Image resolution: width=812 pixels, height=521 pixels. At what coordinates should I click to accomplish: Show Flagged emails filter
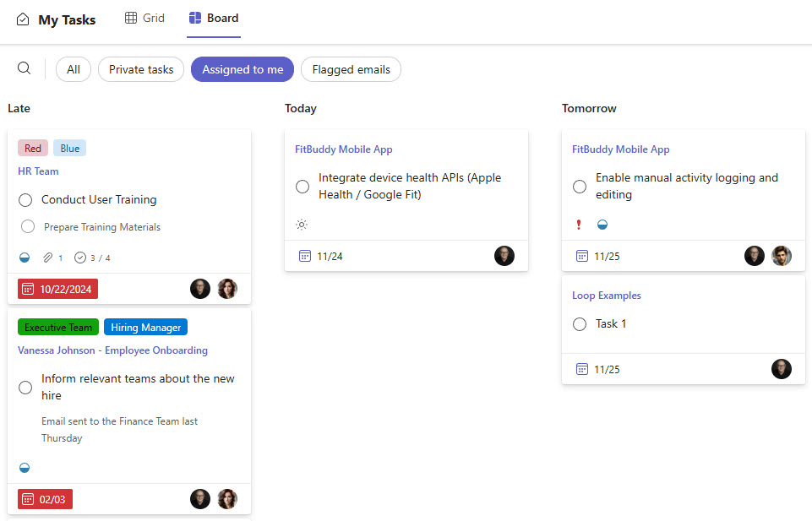[351, 69]
